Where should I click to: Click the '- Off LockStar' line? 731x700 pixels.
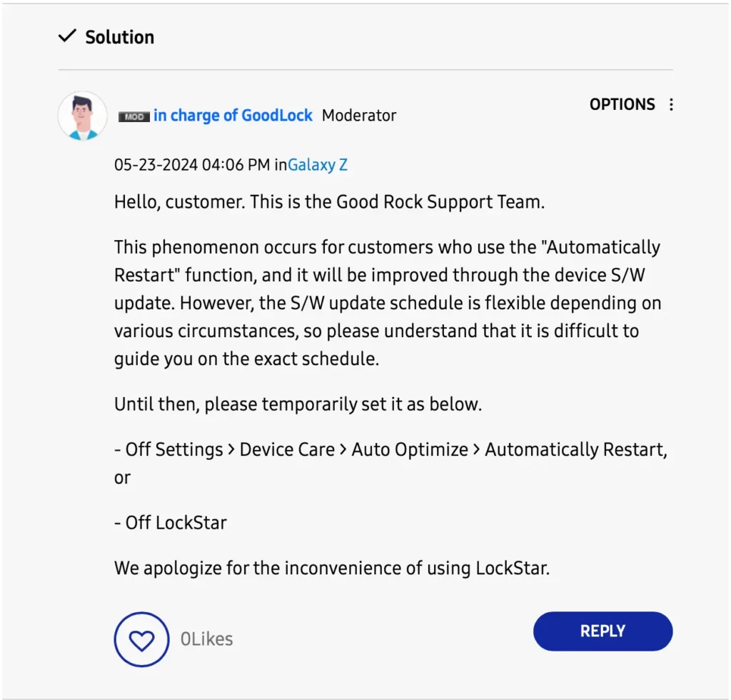point(171,523)
